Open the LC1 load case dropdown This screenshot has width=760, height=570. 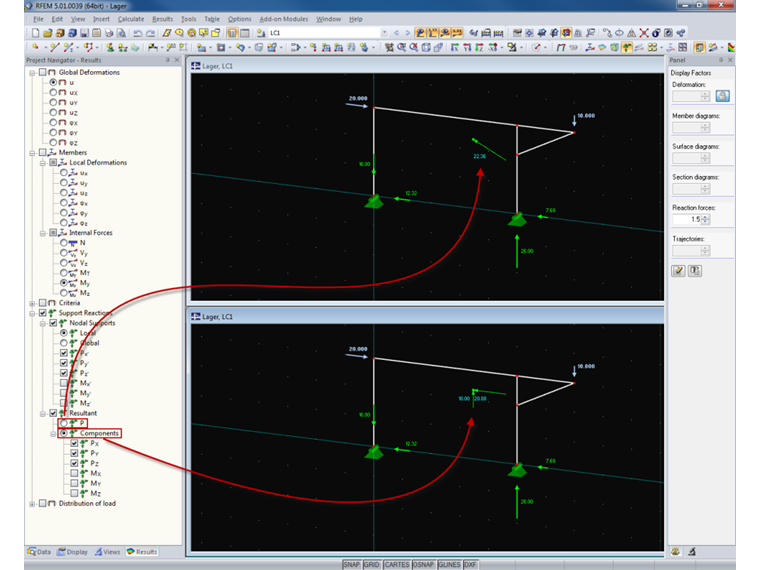(x=384, y=33)
